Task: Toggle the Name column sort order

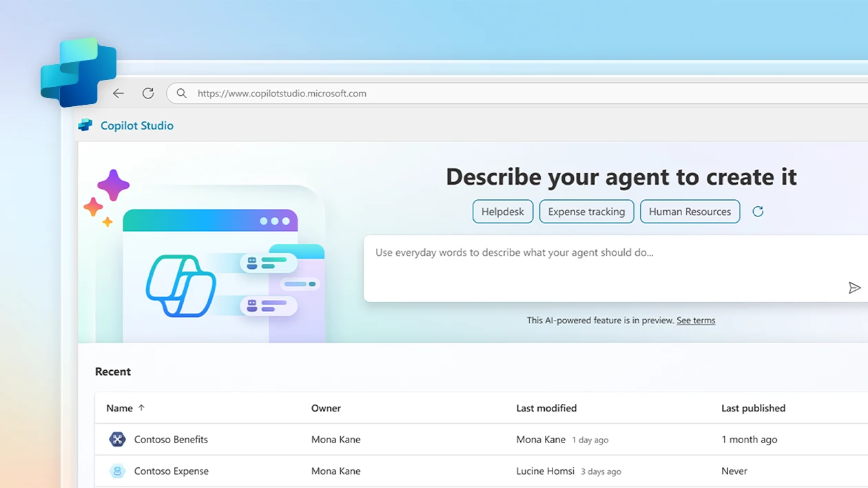Action: [124, 408]
